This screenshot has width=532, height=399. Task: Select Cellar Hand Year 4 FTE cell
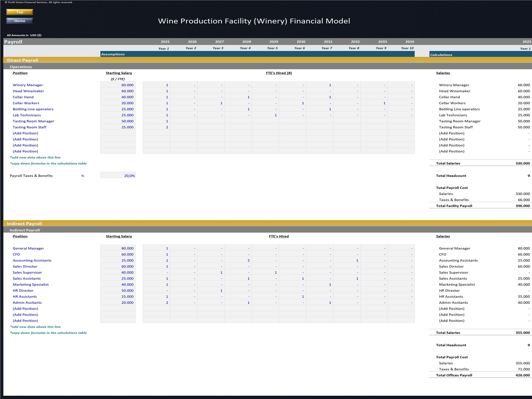(x=238, y=97)
